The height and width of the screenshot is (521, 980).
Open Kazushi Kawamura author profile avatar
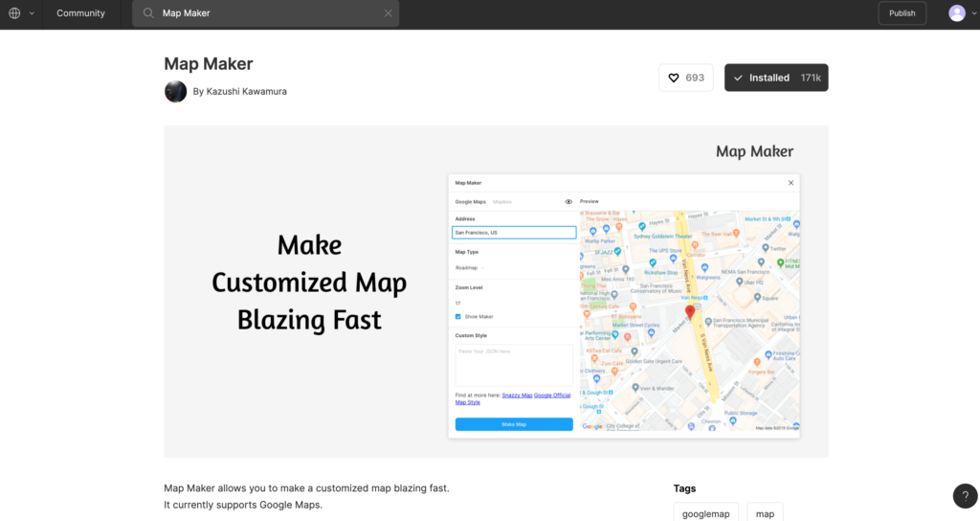tap(175, 91)
